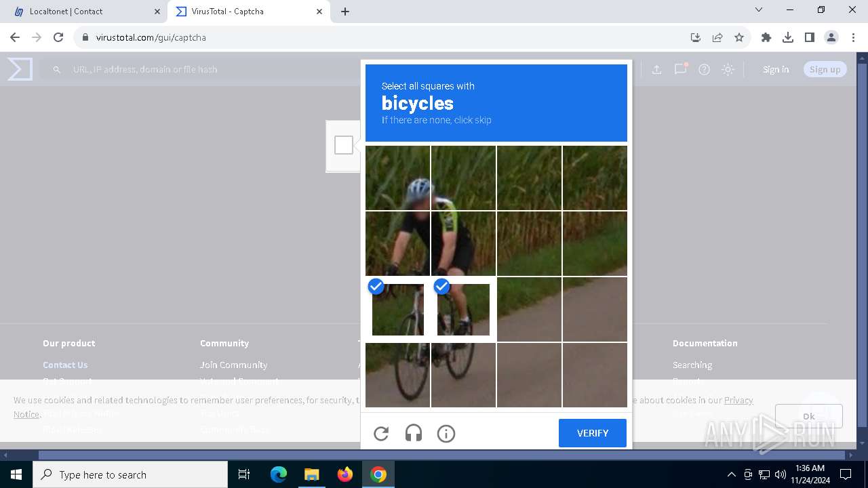Tick the I'm not a robot checkbox
868x488 pixels.
(344, 145)
